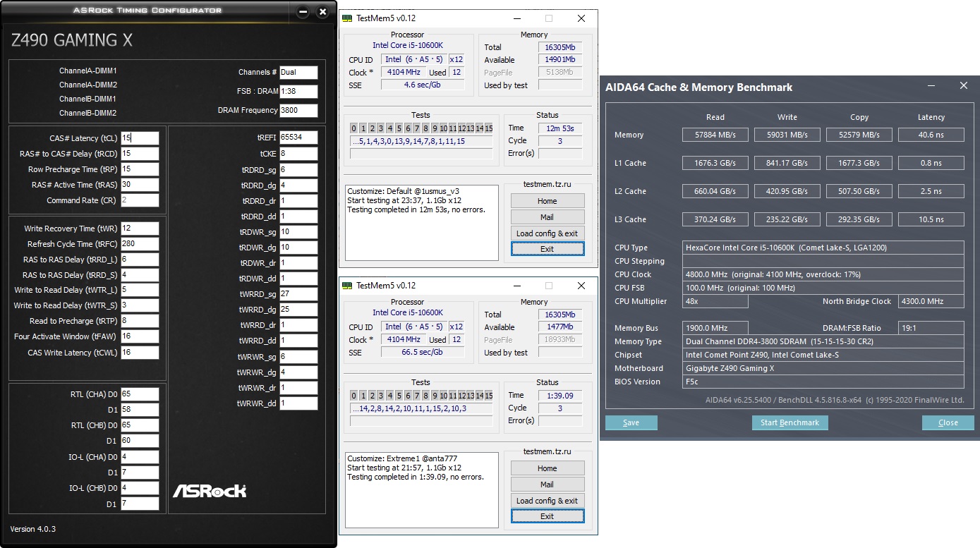Select the DRAM Frequency field
The image size is (980, 548).
298,111
